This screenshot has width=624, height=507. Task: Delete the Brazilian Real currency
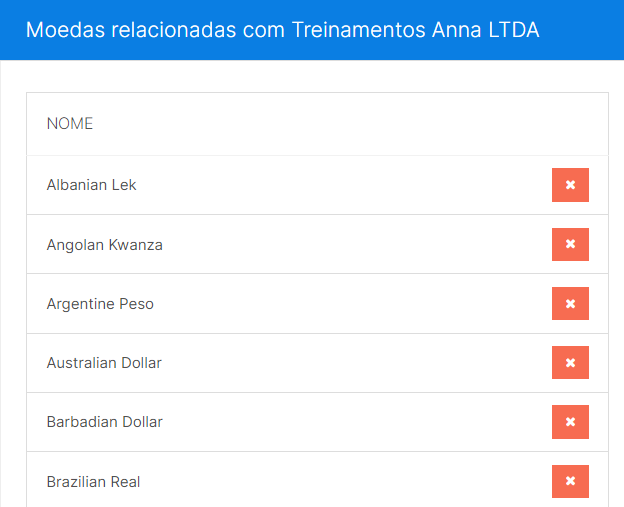pos(570,481)
